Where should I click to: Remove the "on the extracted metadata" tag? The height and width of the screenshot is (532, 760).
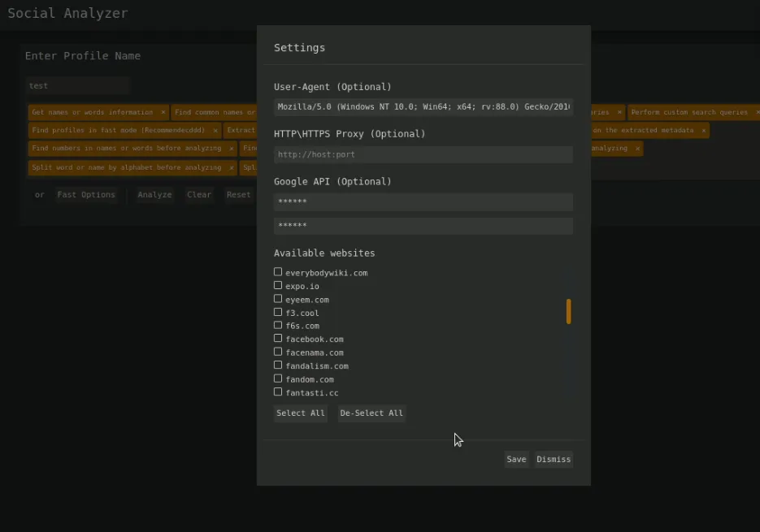[703, 131]
